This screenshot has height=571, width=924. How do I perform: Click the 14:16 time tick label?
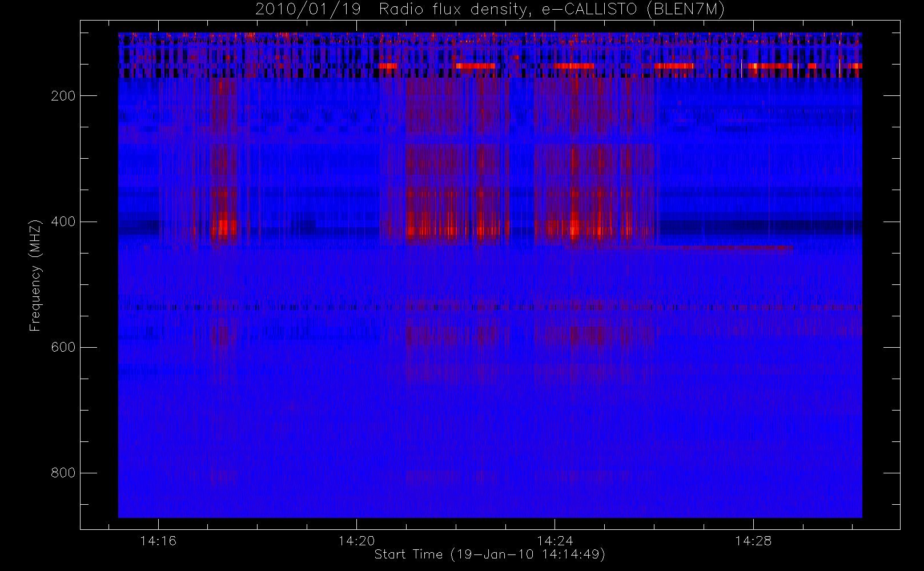[158, 541]
